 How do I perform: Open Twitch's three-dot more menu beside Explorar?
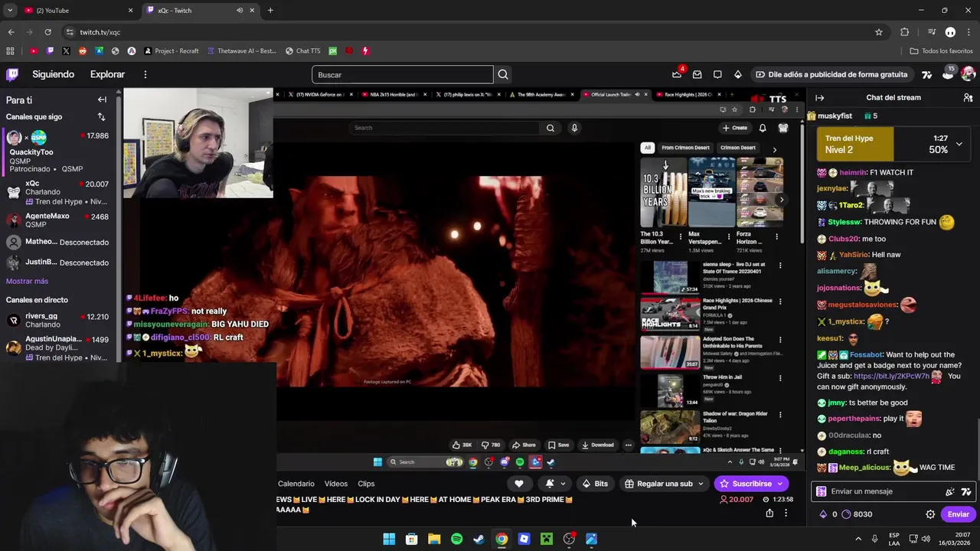click(145, 74)
